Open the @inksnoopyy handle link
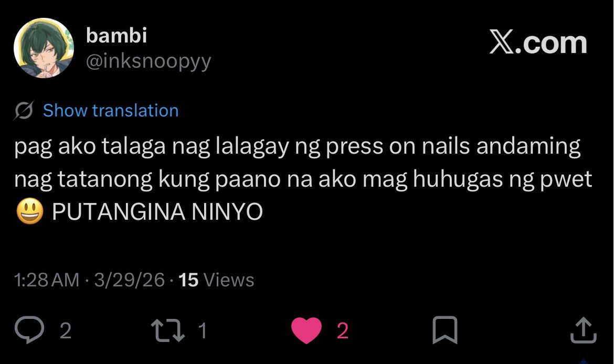Viewport: 614px width, 364px height. click(149, 61)
